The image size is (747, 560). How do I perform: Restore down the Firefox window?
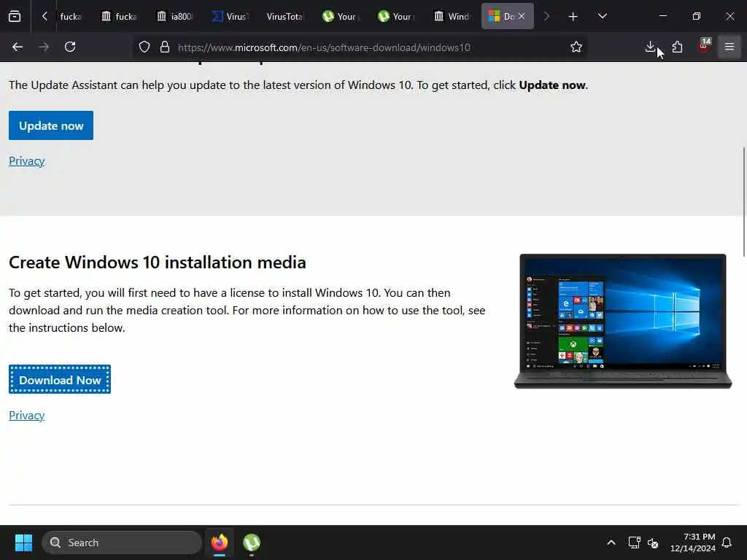[697, 16]
